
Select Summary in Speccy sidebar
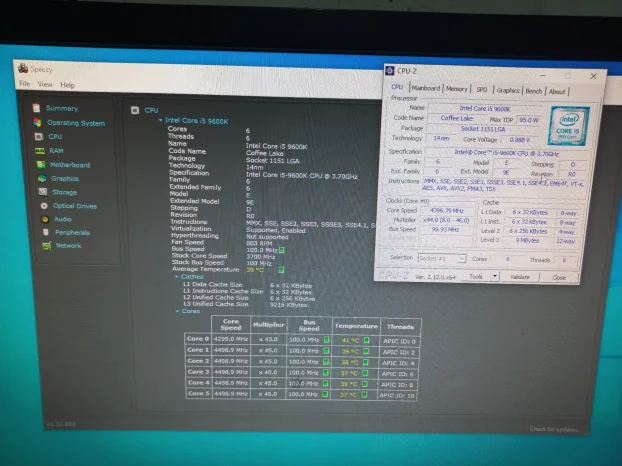click(x=62, y=108)
